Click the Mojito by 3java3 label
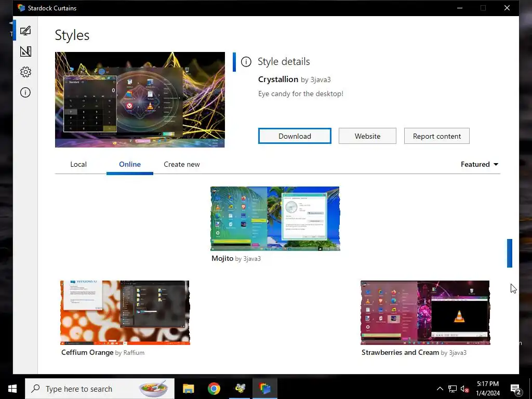Viewport: 532px width, 399px height. (236, 259)
